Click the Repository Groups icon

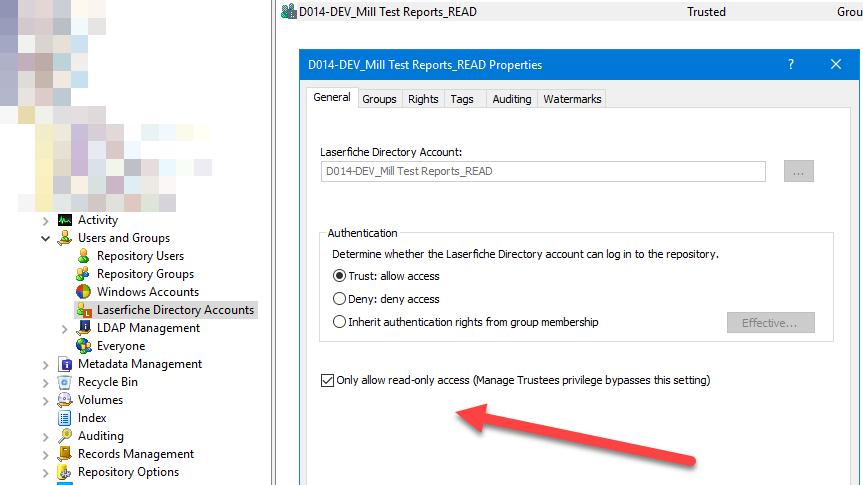(84, 274)
